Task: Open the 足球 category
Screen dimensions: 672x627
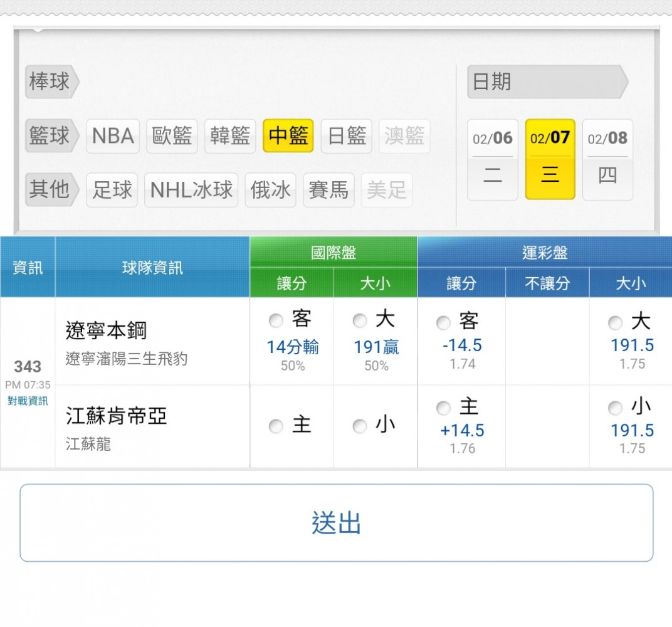Action: point(112,190)
